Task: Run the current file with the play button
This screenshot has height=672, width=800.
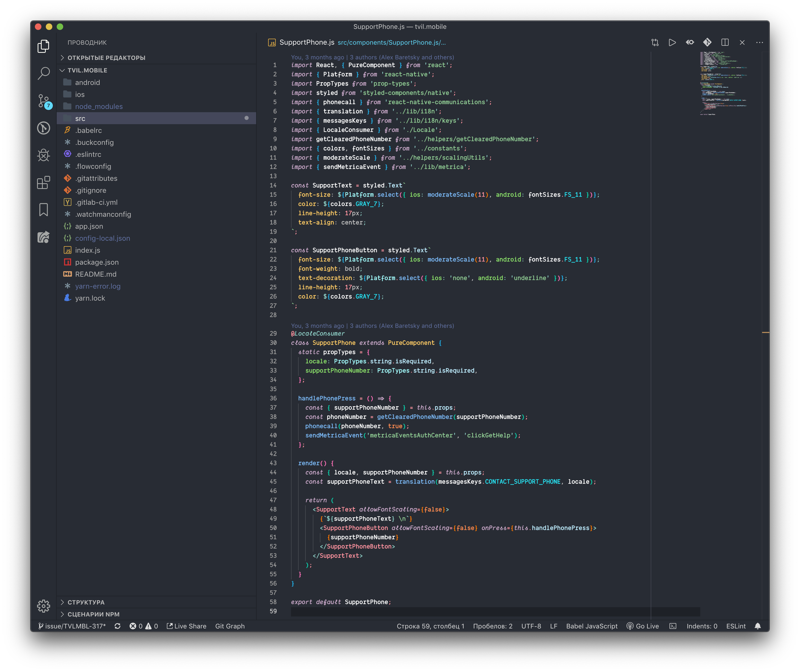Action: pyautogui.click(x=672, y=42)
